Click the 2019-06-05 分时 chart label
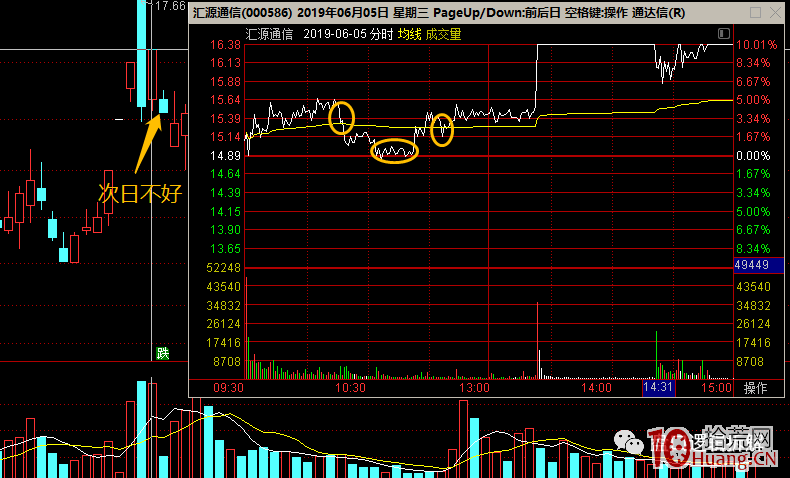 click(348, 34)
